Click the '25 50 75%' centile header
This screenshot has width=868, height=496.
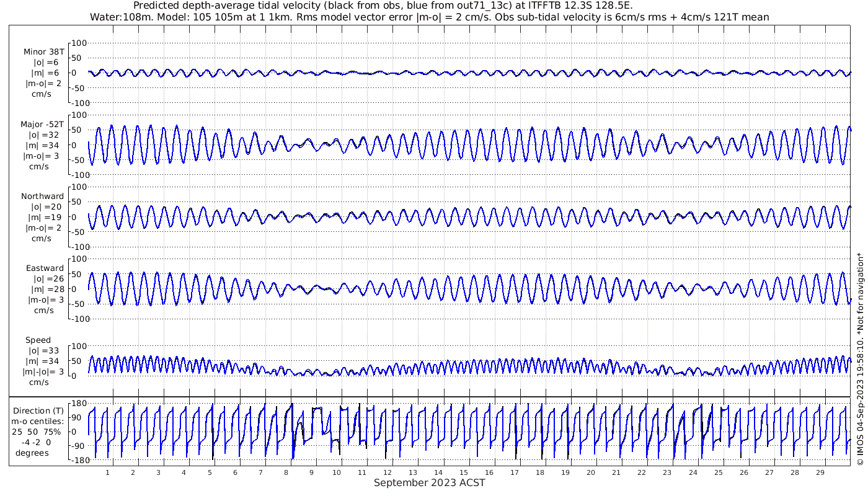[38, 432]
